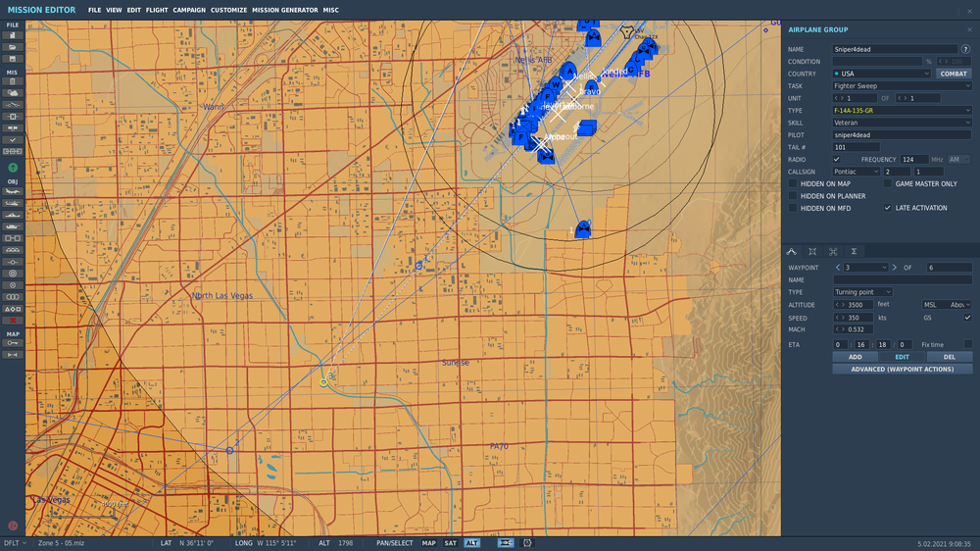Uncheck the Late Activation checkbox
Image resolution: width=980 pixels, height=551 pixels.
(888, 208)
